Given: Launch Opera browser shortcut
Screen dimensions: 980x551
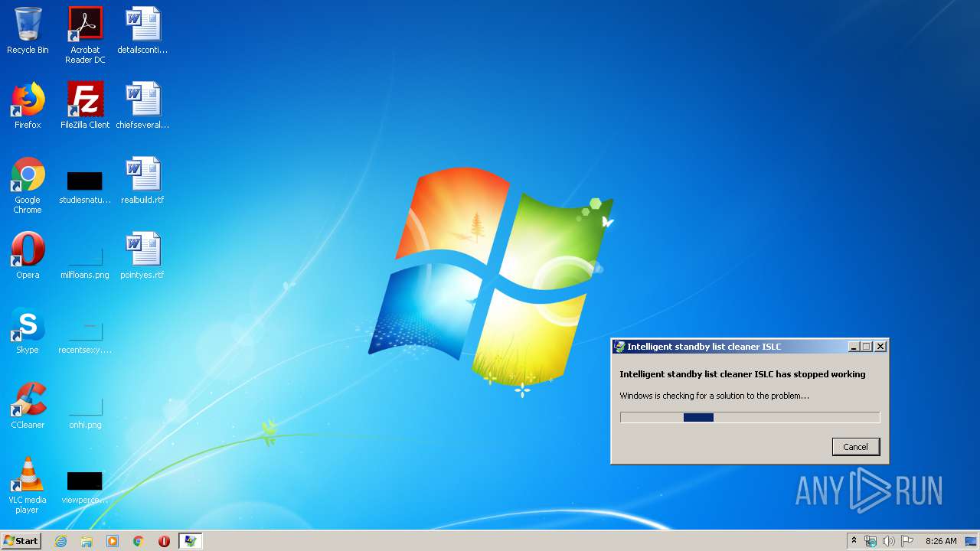Looking at the screenshot, I should pos(28,256).
